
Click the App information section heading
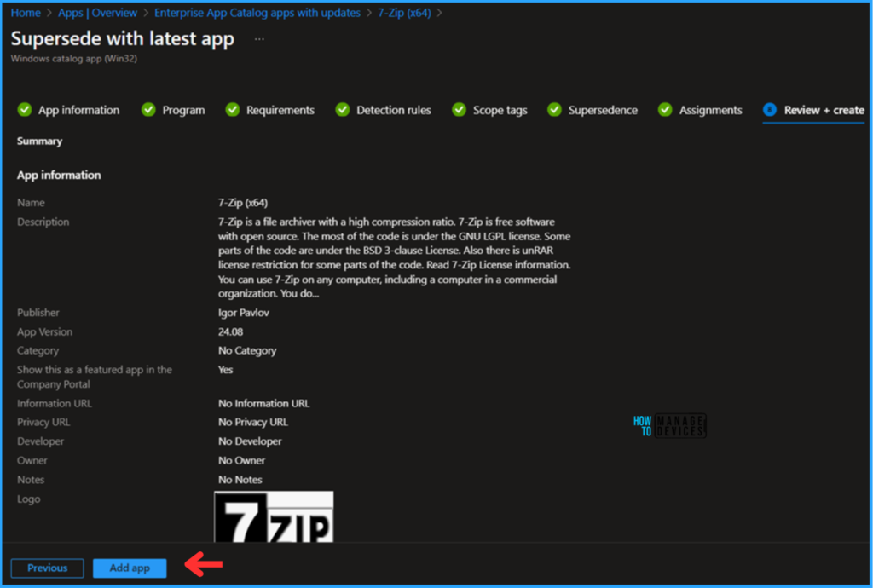coord(59,176)
